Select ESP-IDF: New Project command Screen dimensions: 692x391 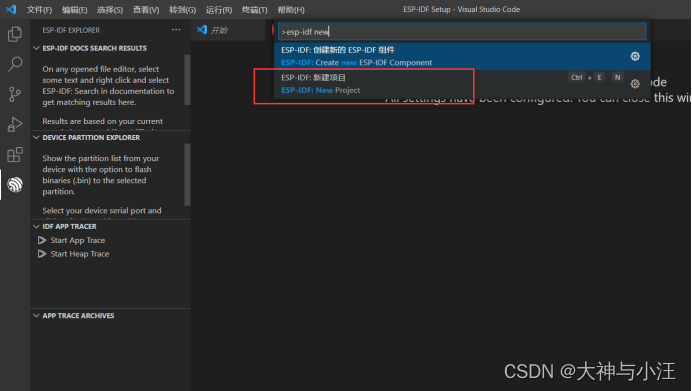pyautogui.click(x=462, y=84)
